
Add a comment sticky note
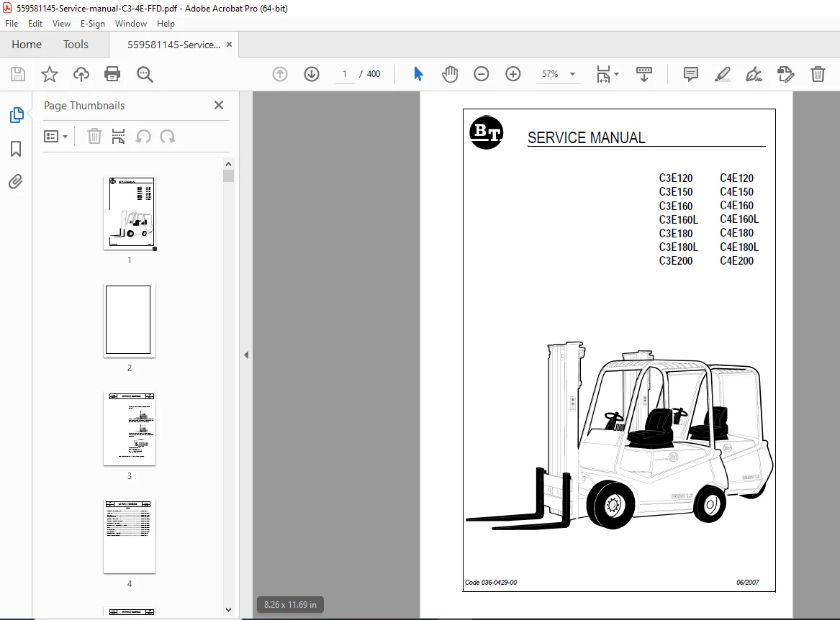pos(690,74)
